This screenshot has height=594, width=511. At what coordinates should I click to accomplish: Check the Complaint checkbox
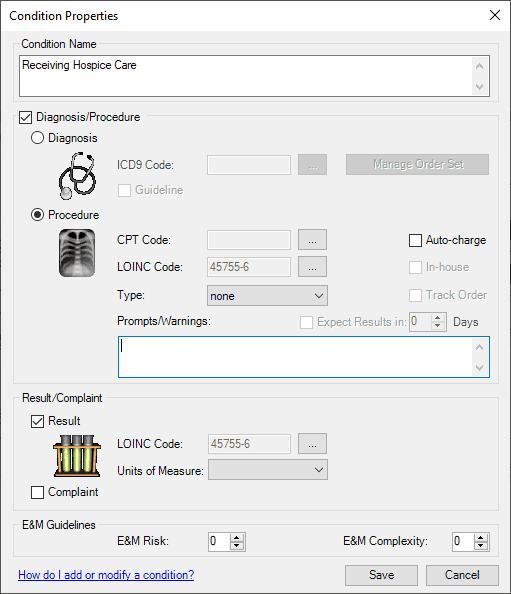[x=37, y=492]
